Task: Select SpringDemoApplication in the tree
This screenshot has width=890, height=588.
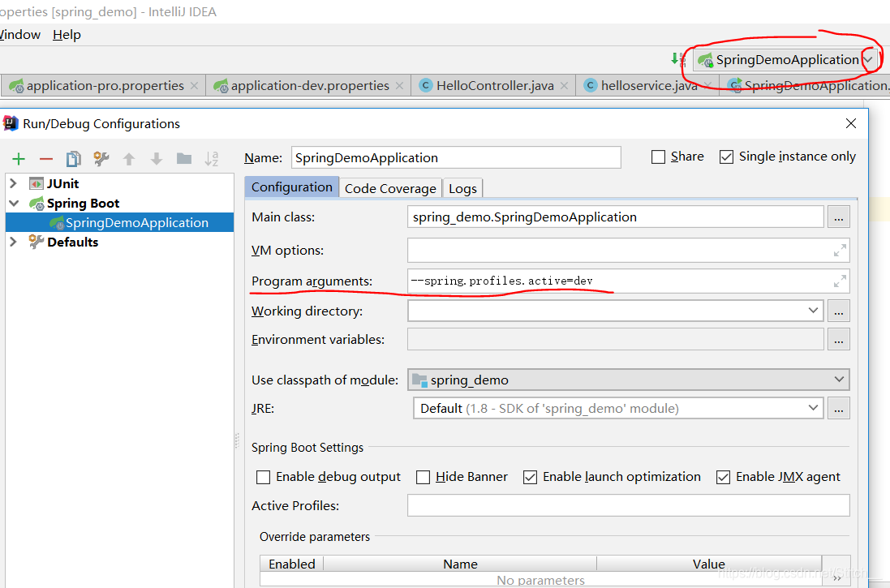Action: [x=120, y=222]
